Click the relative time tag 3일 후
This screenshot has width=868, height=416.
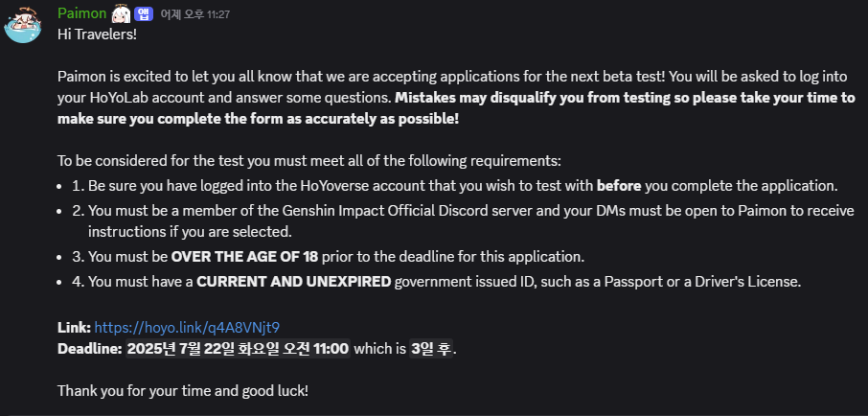[x=431, y=348]
